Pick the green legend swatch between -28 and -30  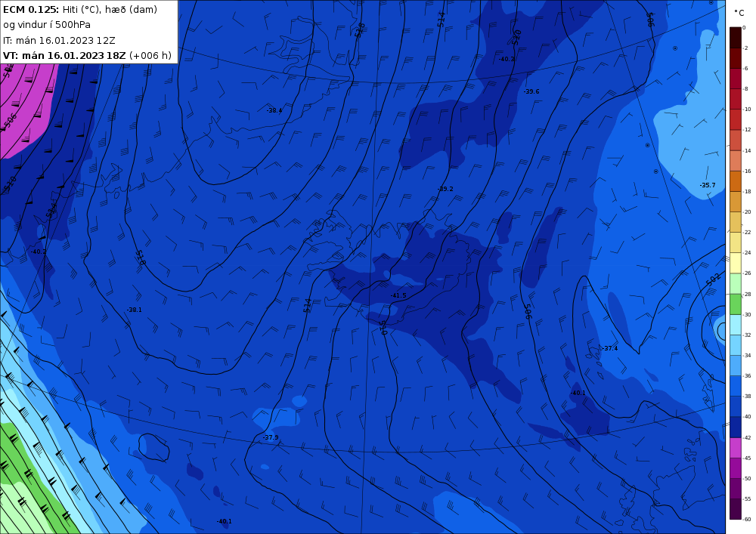tap(736, 304)
